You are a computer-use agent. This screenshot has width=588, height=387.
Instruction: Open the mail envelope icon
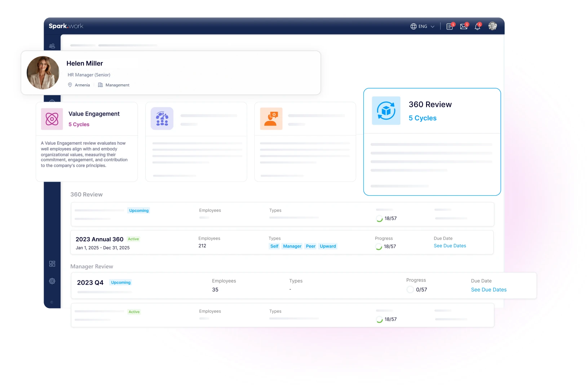pyautogui.click(x=464, y=26)
